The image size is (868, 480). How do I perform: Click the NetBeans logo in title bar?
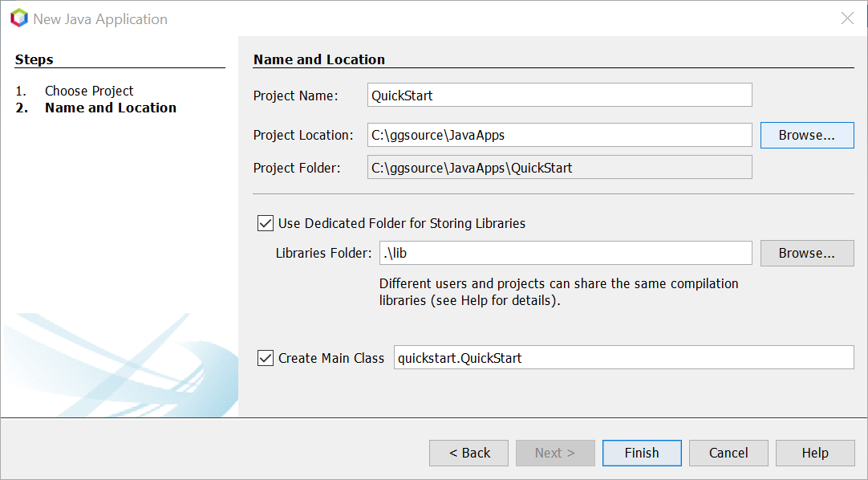coord(18,18)
